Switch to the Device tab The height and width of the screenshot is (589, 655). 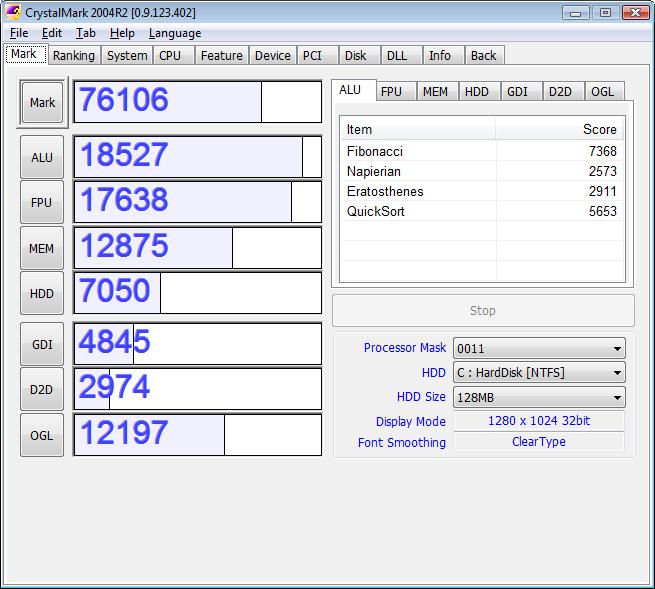273,56
